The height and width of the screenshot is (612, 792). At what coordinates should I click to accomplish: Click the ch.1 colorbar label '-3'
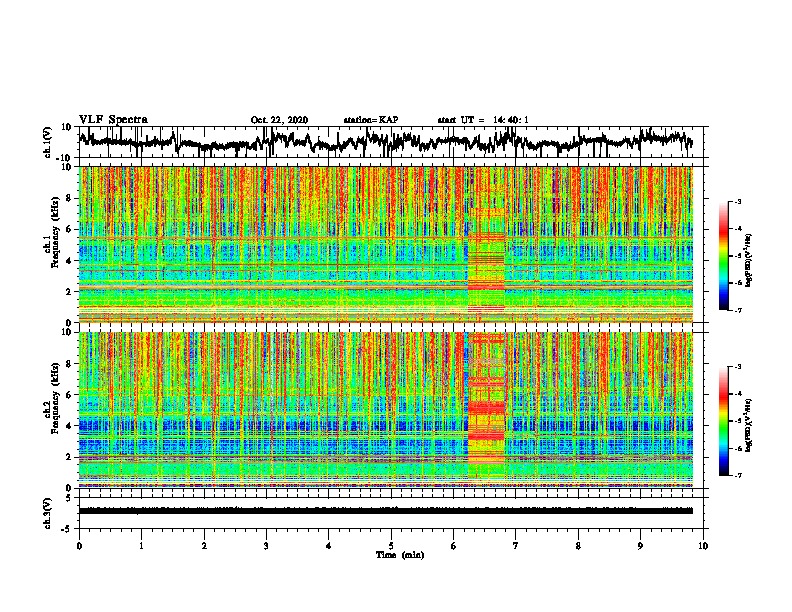tap(737, 201)
